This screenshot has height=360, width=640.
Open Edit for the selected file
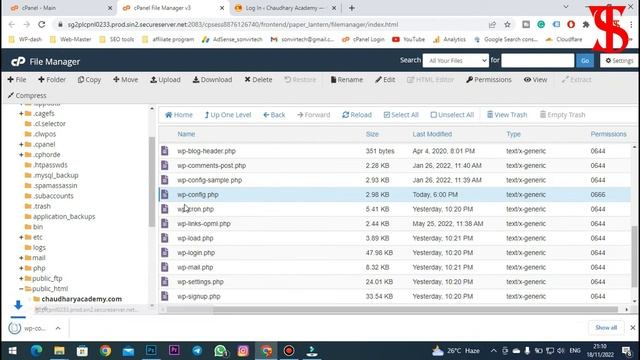(385, 80)
